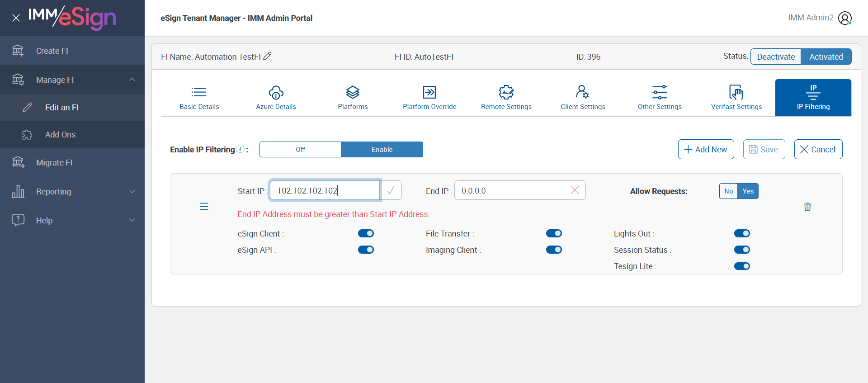The image size is (868, 383).
Task: Open the IMM Admin2 user profile icon
Action: [844, 18]
